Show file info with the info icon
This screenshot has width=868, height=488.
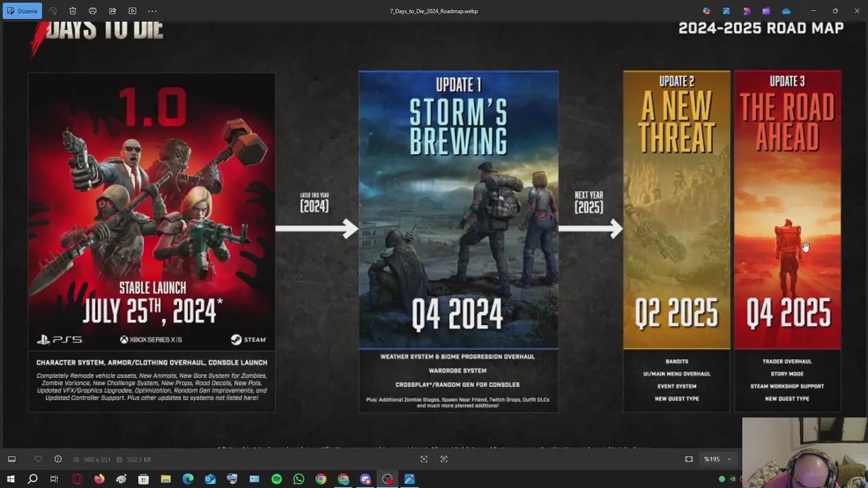point(58,459)
